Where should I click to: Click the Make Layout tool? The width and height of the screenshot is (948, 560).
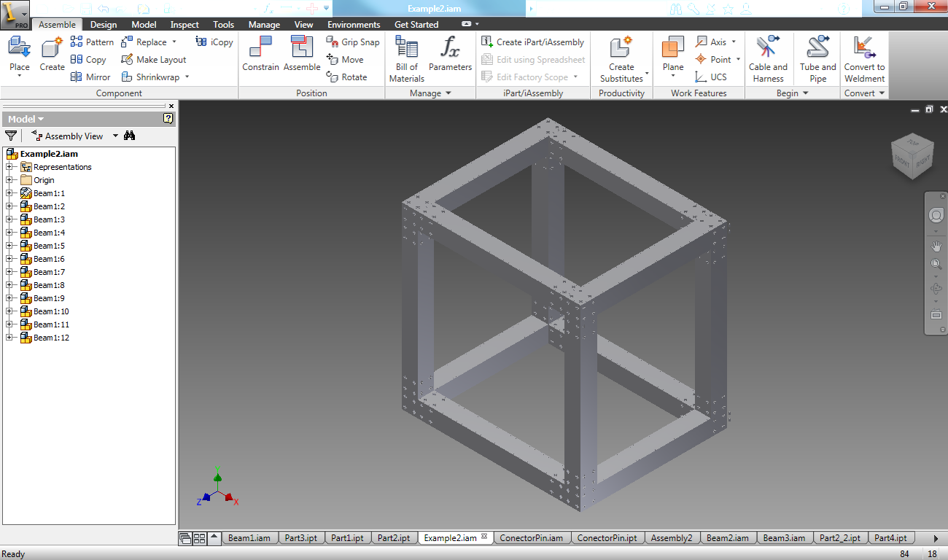coord(153,60)
